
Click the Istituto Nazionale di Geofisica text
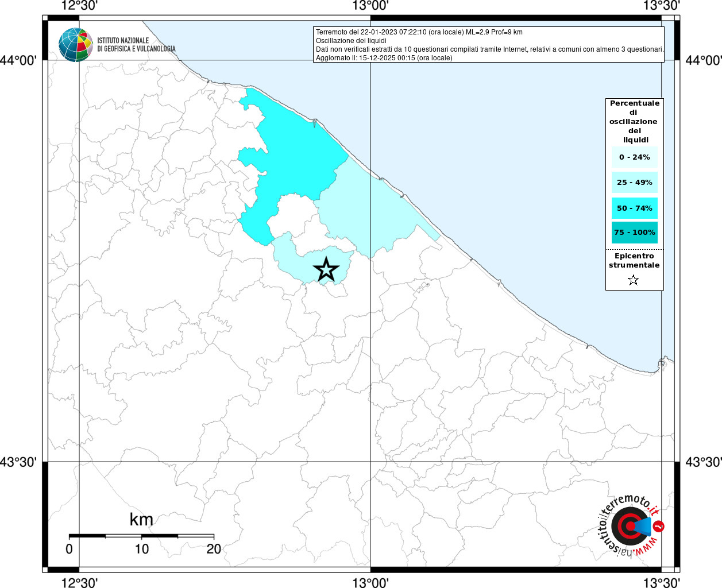tap(136, 45)
